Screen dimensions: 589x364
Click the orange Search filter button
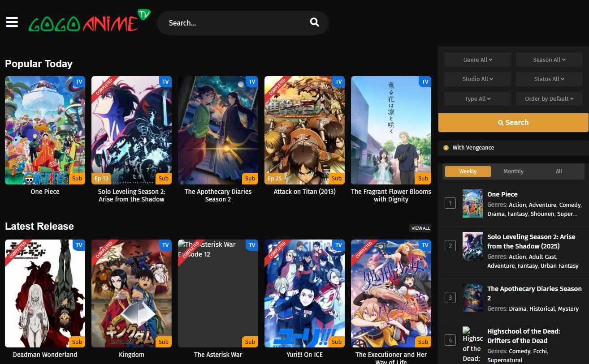tap(513, 122)
